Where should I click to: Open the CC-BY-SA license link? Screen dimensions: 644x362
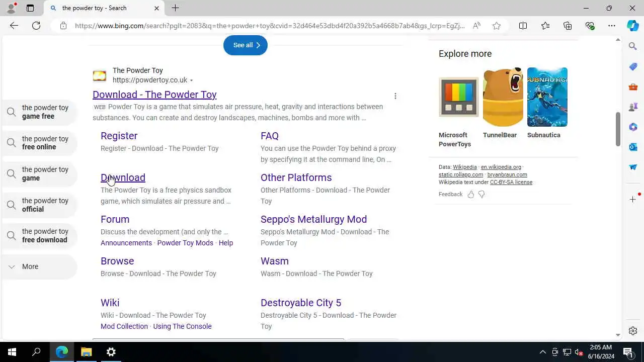(511, 182)
